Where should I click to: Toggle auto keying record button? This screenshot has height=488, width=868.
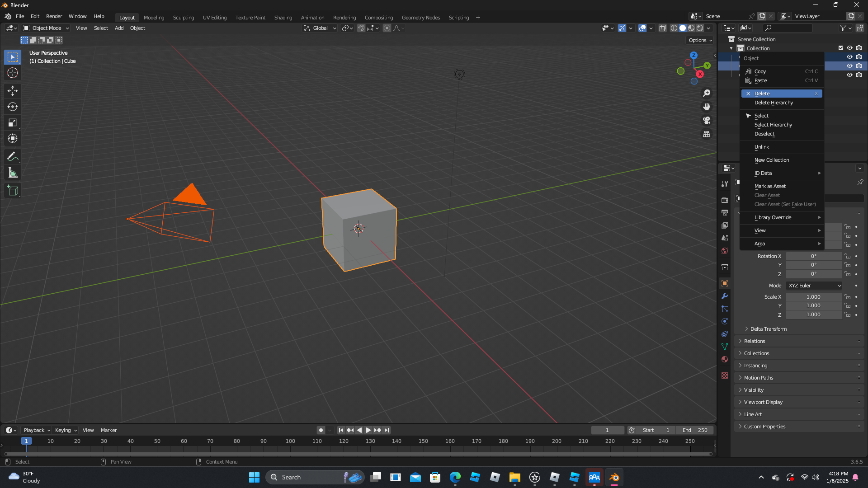(321, 430)
